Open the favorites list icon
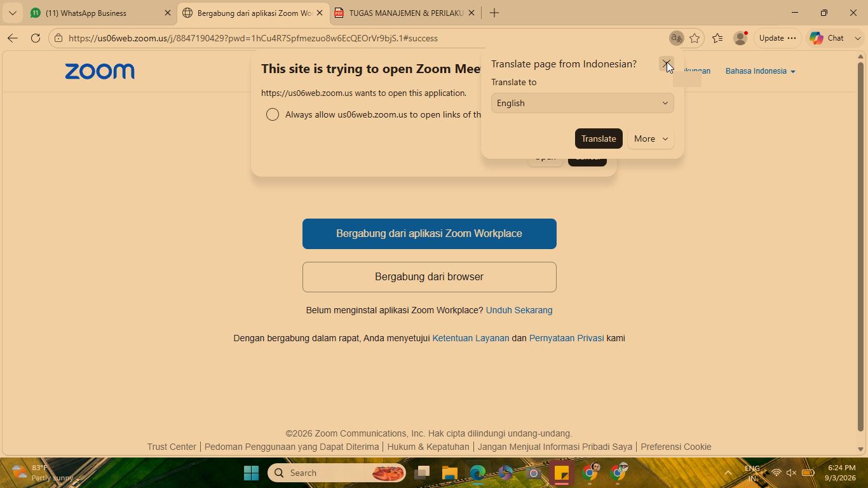The height and width of the screenshot is (488, 868). pos(717,38)
